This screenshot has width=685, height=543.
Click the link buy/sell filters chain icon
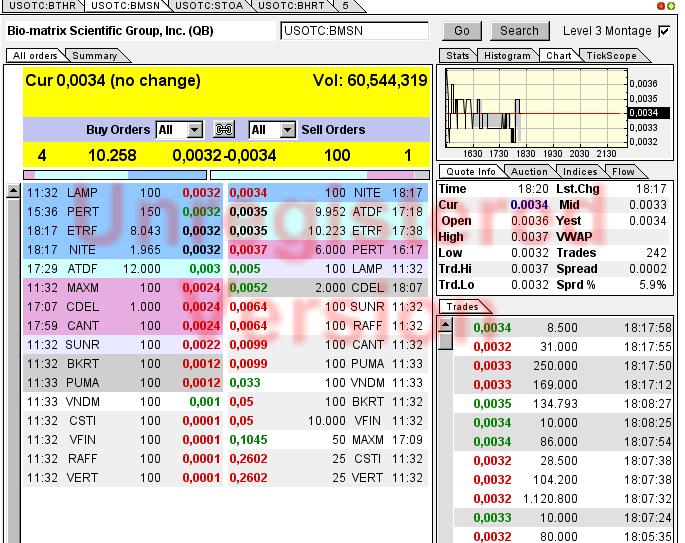[224, 130]
